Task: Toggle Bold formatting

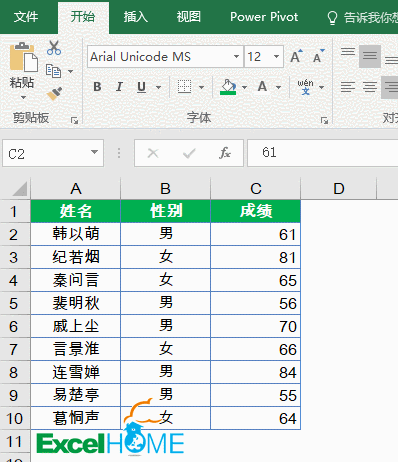Action: [97, 87]
